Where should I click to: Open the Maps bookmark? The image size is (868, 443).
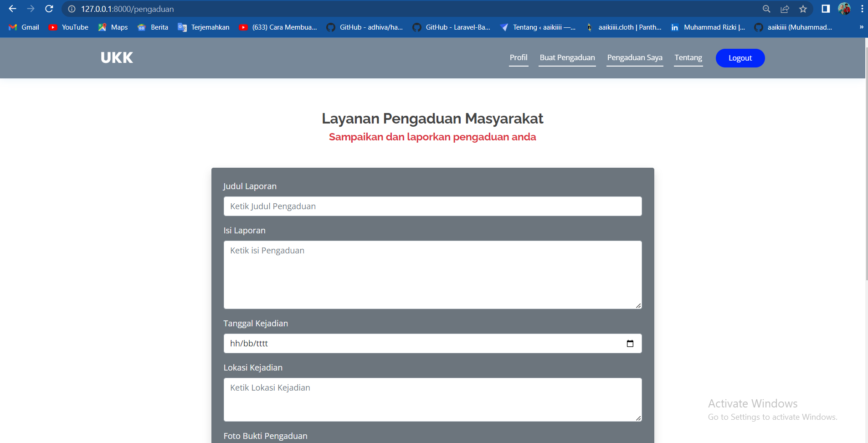click(113, 27)
